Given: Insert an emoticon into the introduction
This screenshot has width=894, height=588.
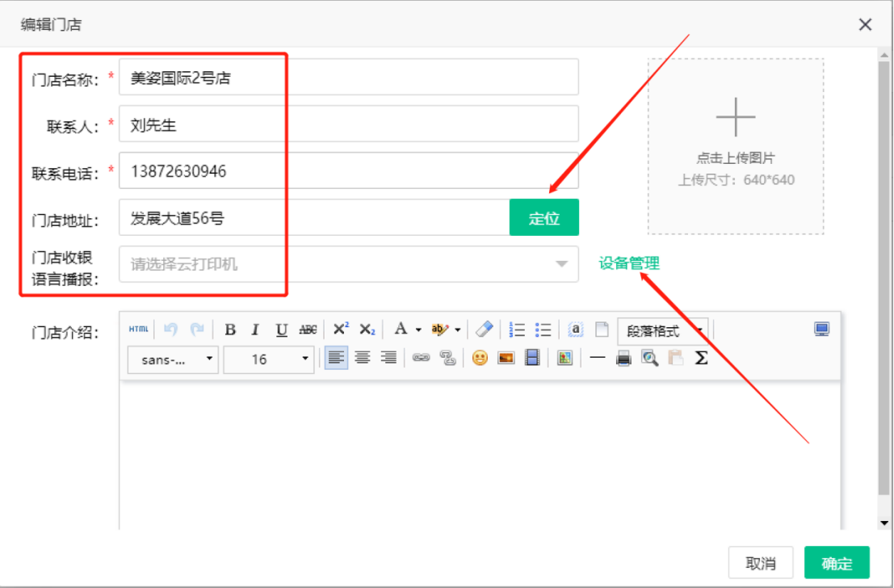Looking at the screenshot, I should pos(480,358).
